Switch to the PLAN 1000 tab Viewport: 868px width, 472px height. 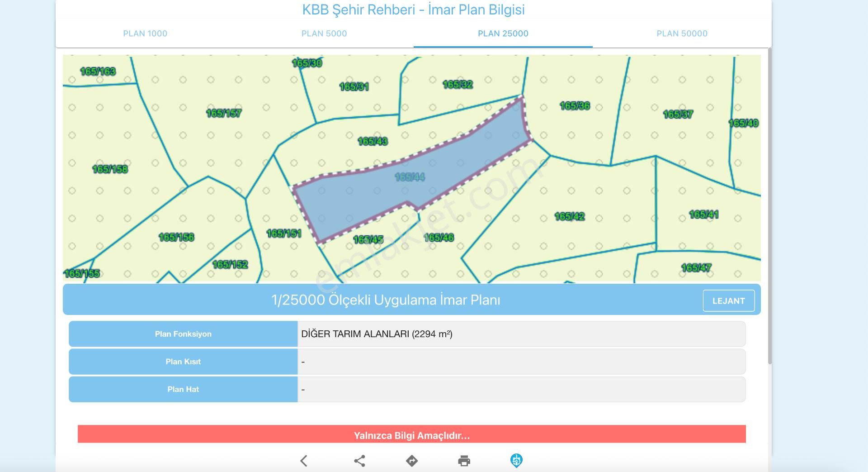(x=145, y=33)
